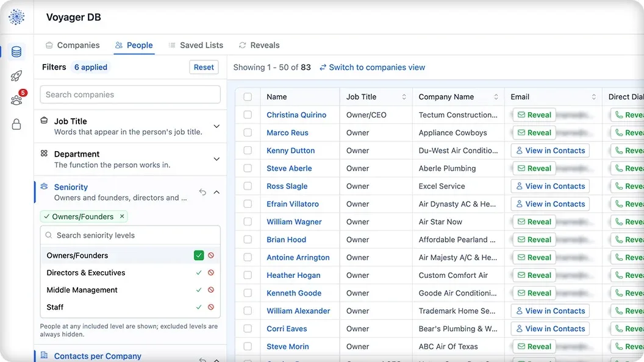
Task: Reveal email for Christina Quirino
Action: click(x=534, y=115)
